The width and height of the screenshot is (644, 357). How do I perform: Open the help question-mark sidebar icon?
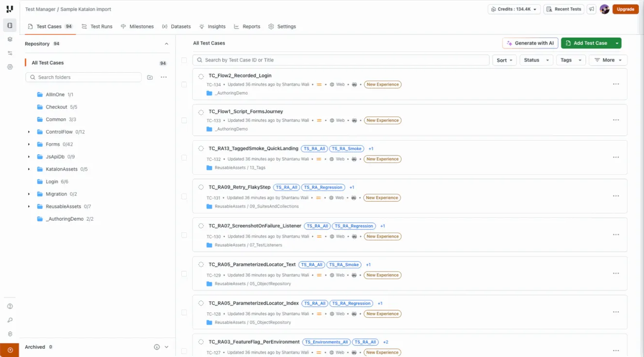click(x=10, y=307)
